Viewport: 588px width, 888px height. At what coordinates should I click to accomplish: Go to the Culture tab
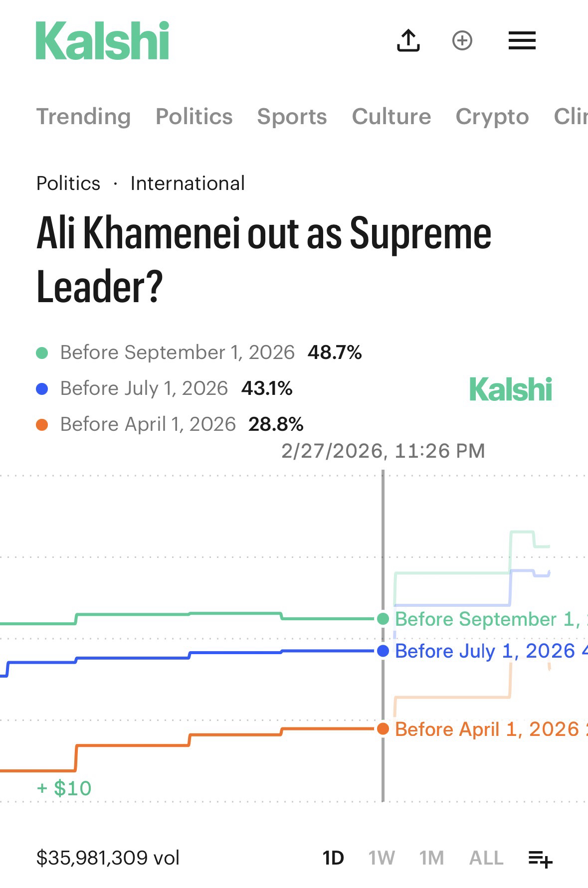[x=391, y=117]
